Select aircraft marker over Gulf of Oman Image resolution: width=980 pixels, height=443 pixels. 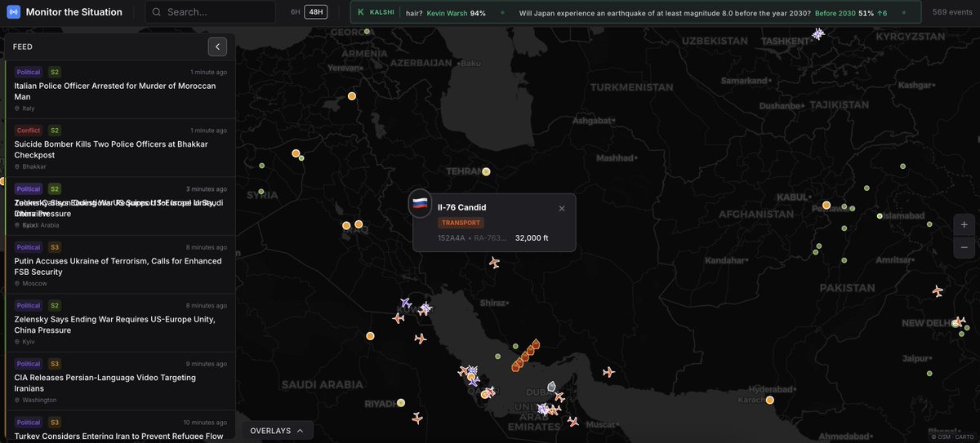click(608, 372)
